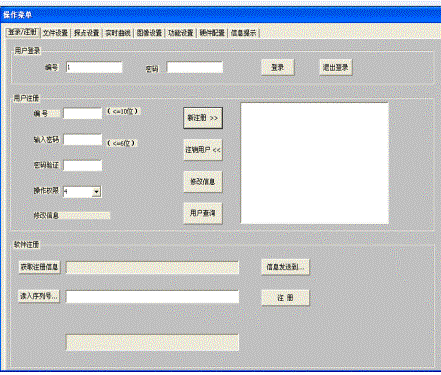Open the 实时曲线 tab

(x=118, y=33)
